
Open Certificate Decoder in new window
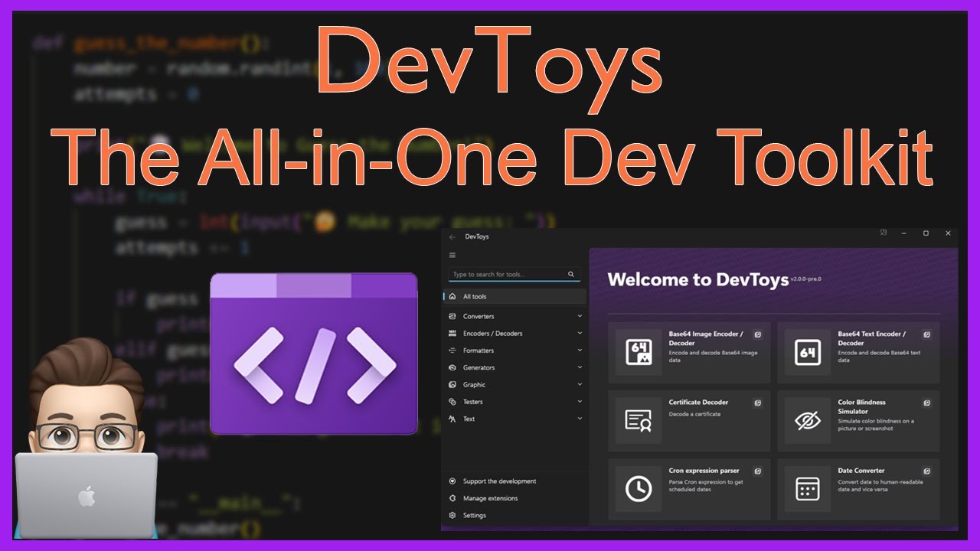point(757,403)
